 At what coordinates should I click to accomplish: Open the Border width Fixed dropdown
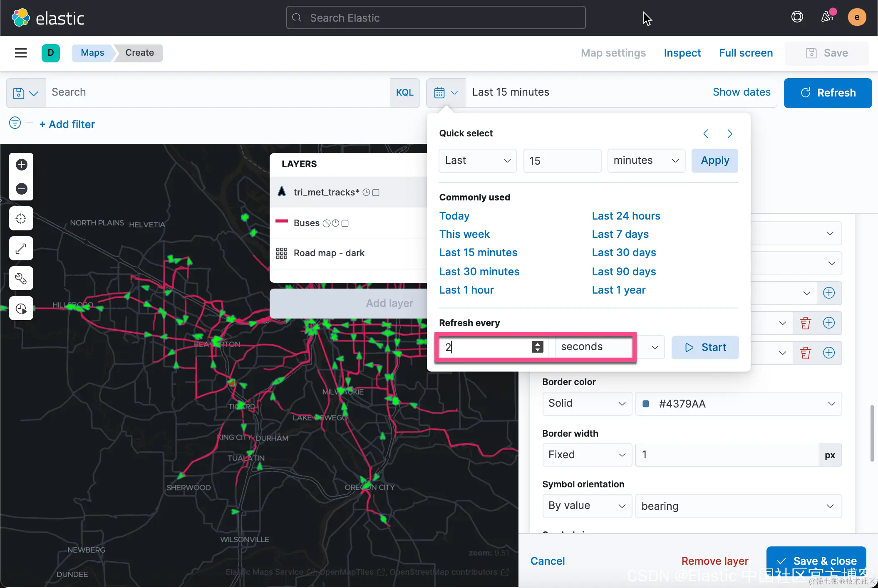pos(587,455)
